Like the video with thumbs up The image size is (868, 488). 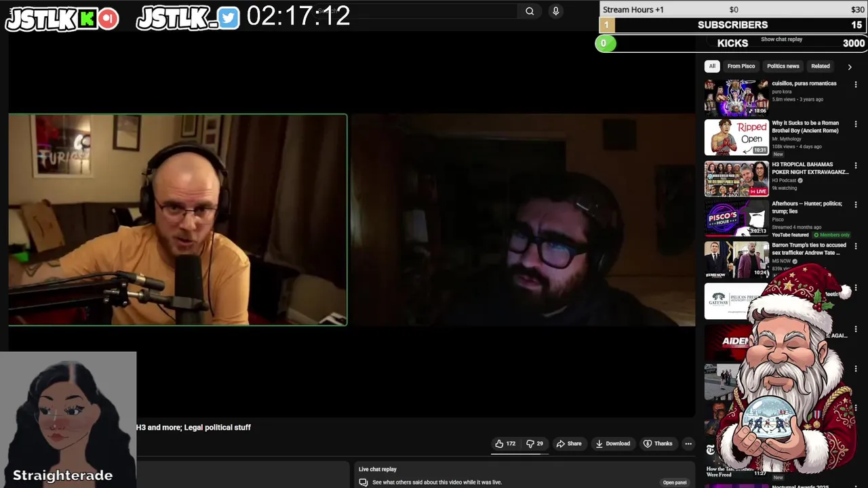point(505,443)
